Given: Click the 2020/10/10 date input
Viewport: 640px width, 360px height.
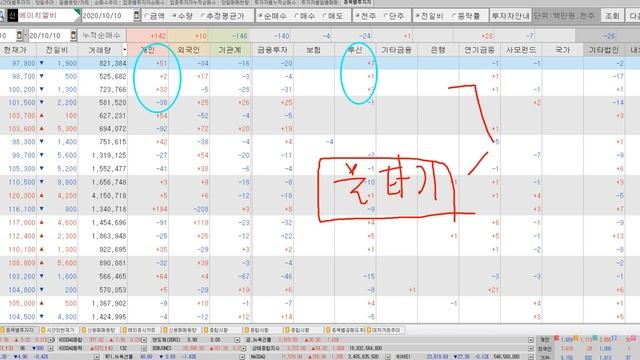Looking at the screenshot, I should [107, 16].
